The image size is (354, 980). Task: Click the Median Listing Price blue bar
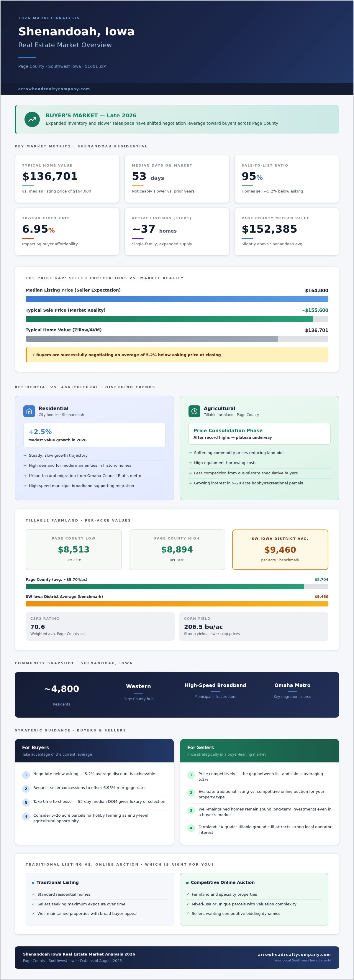(x=177, y=299)
